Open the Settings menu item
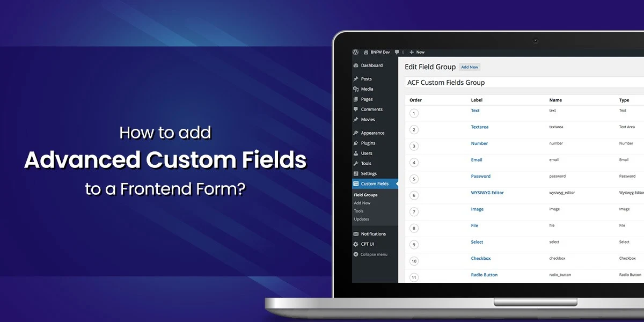Screen dimensions: 644x322 (x=369, y=174)
